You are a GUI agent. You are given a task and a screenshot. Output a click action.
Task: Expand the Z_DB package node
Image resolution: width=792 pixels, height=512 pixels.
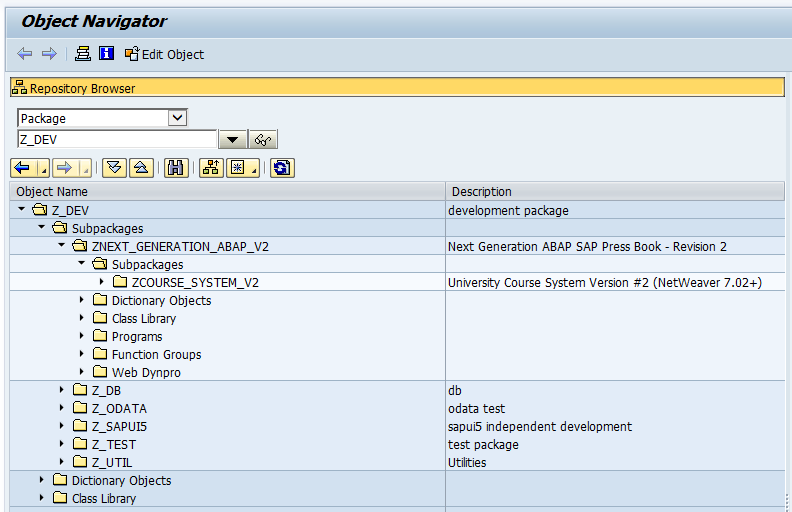[62, 390]
